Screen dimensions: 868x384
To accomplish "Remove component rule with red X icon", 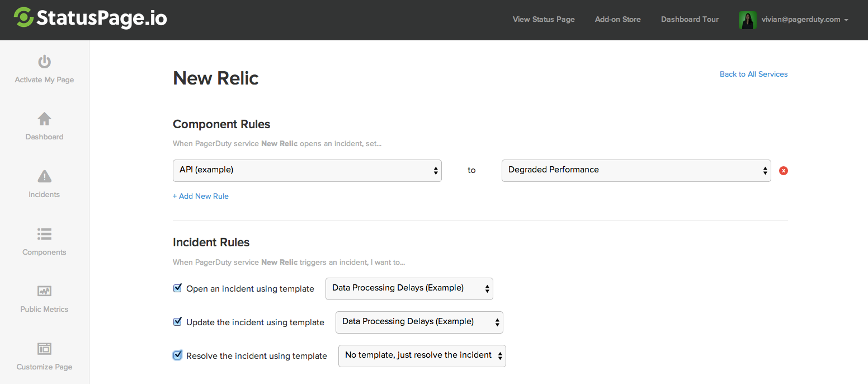I will click(784, 171).
